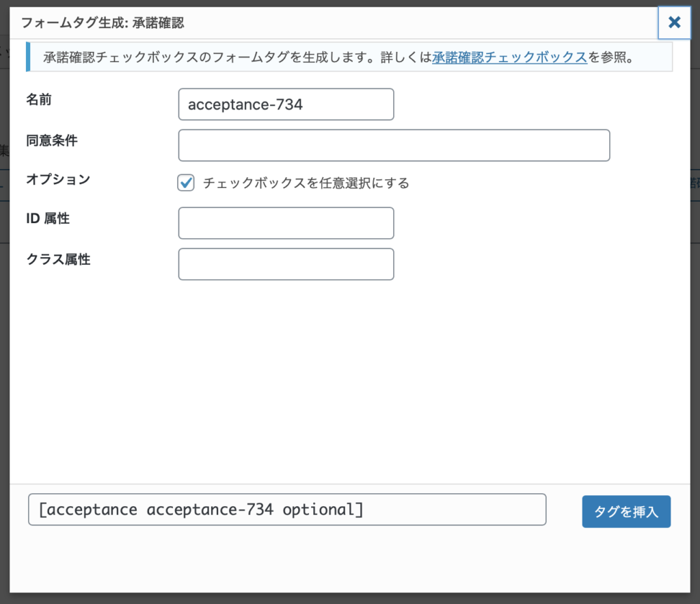This screenshot has height=604, width=700.
Task: Open the 承諾確認チェックボックス documentation link
Action: (509, 57)
